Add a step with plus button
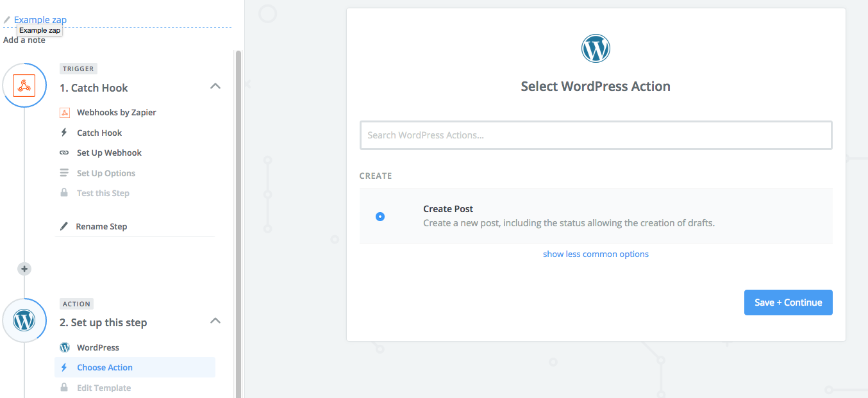Screen dimensions: 868x398 (24, 269)
